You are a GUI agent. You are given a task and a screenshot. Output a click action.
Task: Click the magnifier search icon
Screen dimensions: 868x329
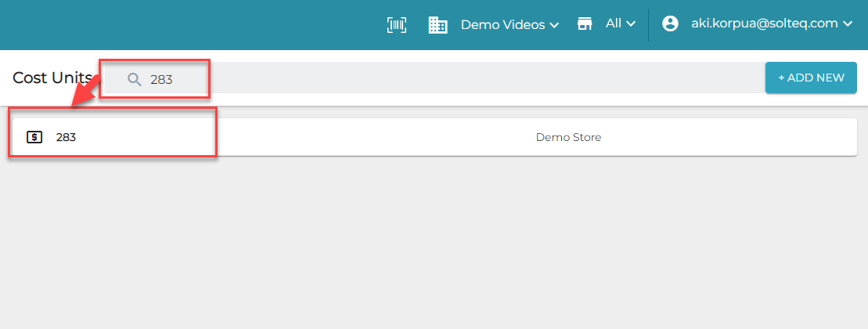coord(135,79)
